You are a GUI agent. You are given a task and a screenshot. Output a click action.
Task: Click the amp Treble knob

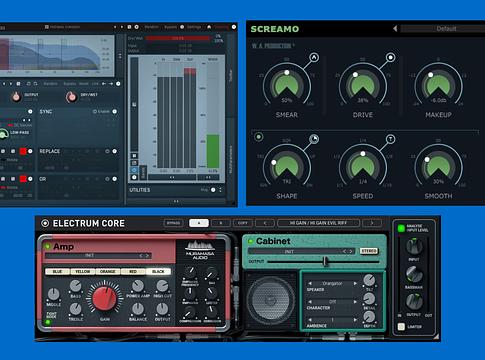click(75, 309)
